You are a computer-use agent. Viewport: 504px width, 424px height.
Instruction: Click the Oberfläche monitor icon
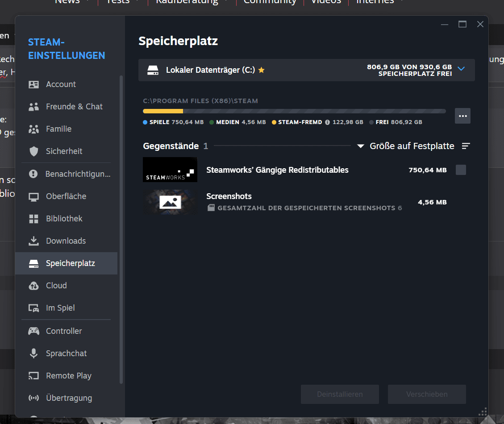pos(34,196)
